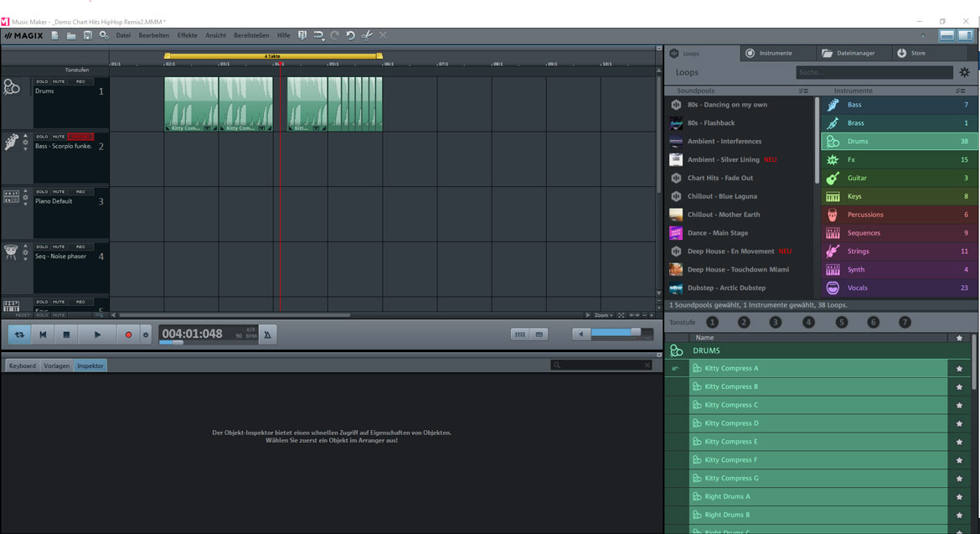Open mouse mode dropdown arrow in toolbar
Screen dimensions: 980x534
323,39
